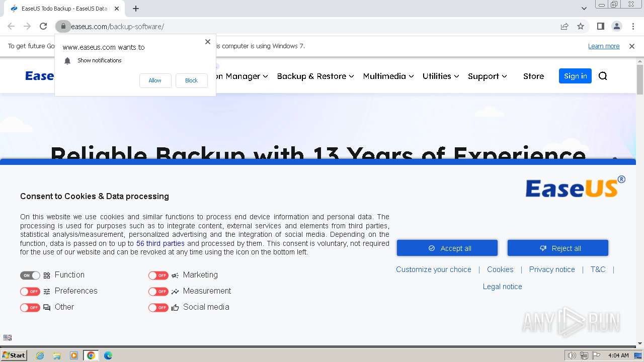Open a new tab with the plus button
This screenshot has height=362, width=644.
tap(136, 9)
